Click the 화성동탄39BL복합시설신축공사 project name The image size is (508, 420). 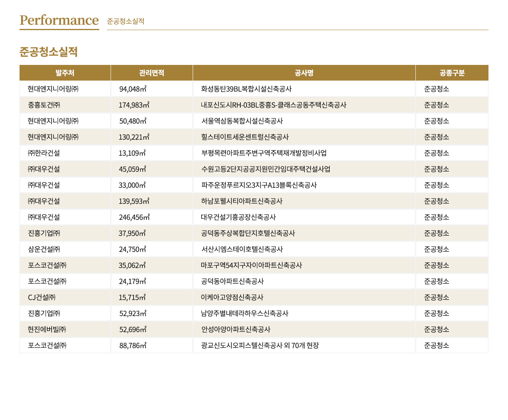pos(246,89)
